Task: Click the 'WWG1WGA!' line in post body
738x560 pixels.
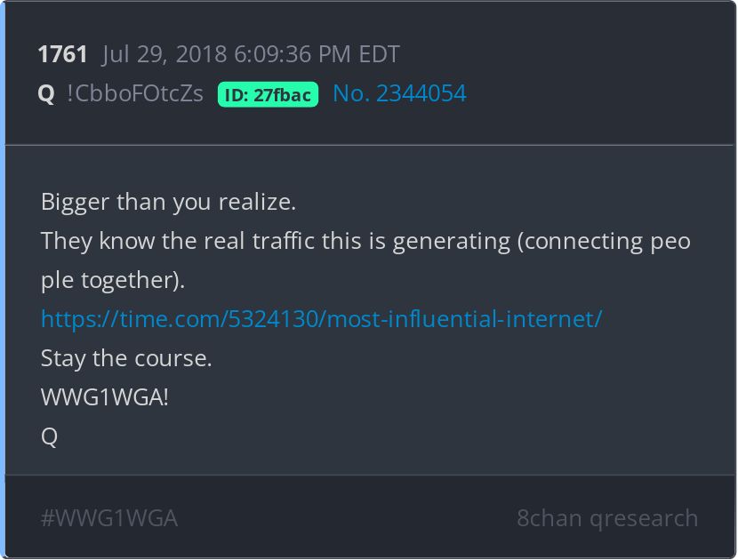Action: click(105, 397)
